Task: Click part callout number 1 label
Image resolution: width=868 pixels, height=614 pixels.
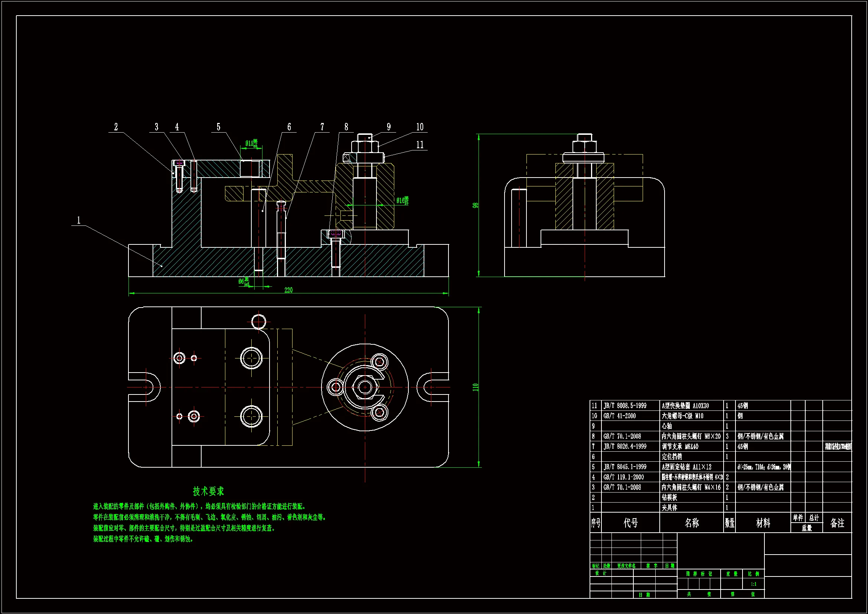Action: 79,220
